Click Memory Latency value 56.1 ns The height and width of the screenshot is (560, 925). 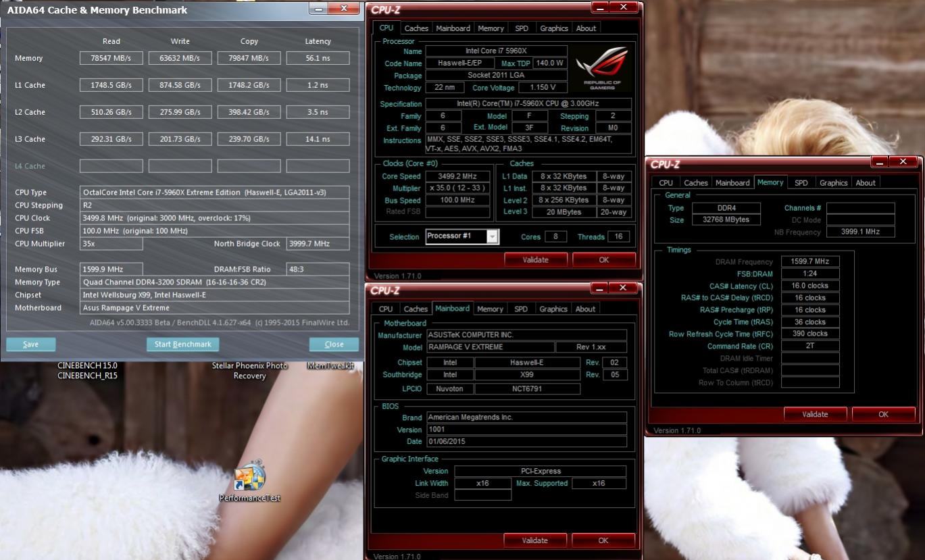coord(318,58)
